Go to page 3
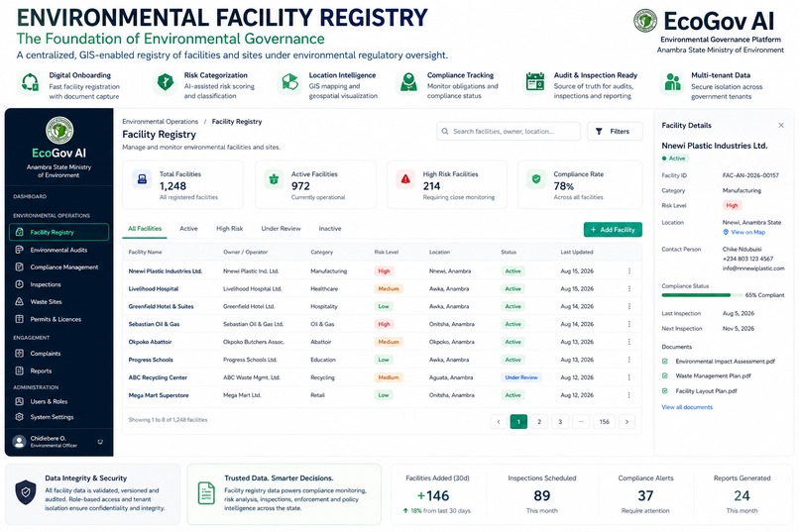 [560, 421]
